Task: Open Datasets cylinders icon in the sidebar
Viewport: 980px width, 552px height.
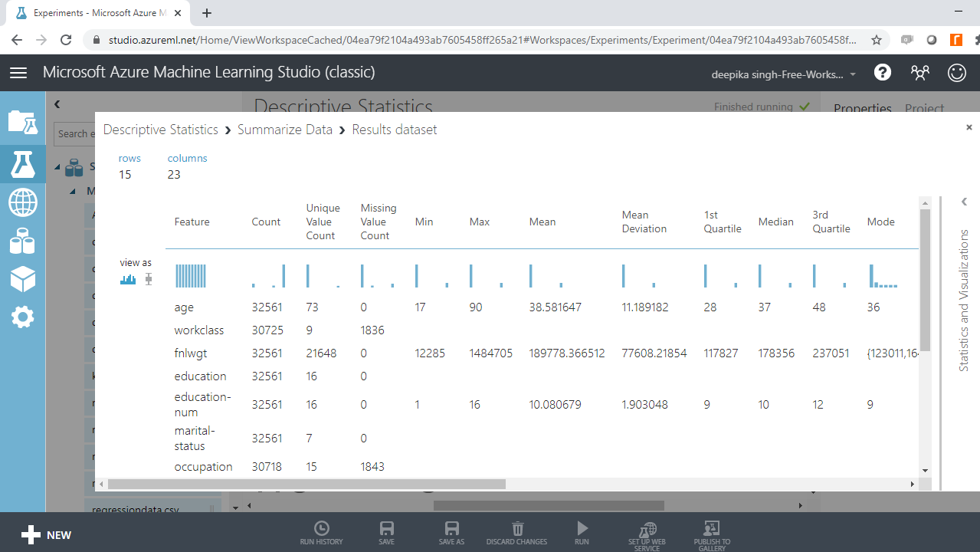Action: coord(22,241)
